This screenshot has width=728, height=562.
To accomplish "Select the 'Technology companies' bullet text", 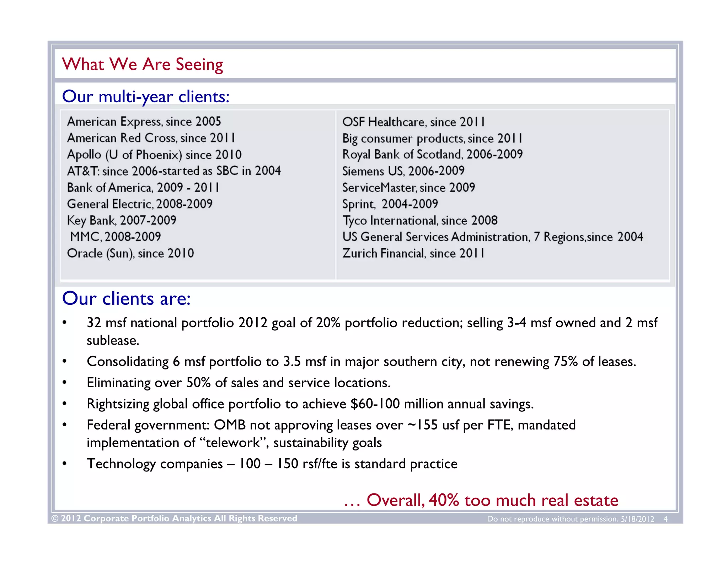I will pos(272,464).
